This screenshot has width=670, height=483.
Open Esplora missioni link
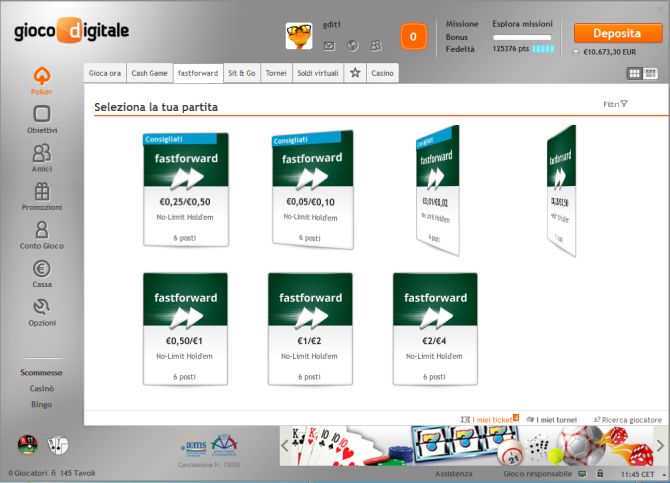[522, 24]
